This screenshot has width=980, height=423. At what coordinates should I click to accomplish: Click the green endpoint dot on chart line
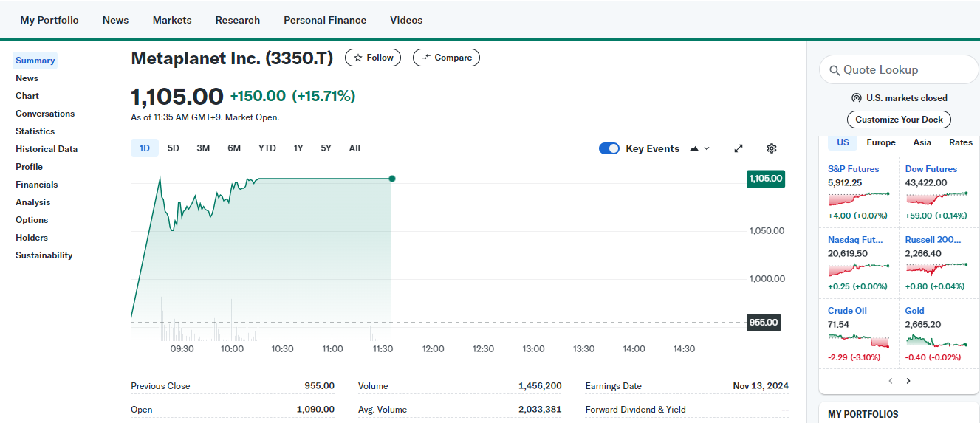click(391, 179)
